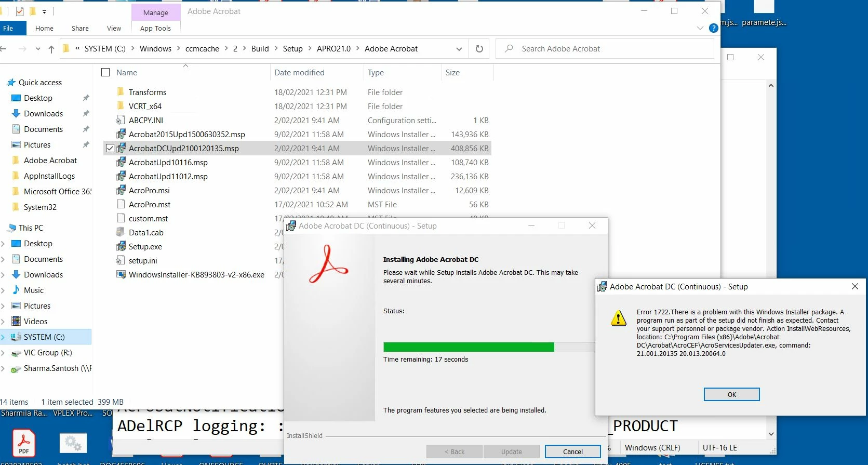The width and height of the screenshot is (868, 465).
Task: Switch to the Share ribbon tab
Action: pos(80,28)
